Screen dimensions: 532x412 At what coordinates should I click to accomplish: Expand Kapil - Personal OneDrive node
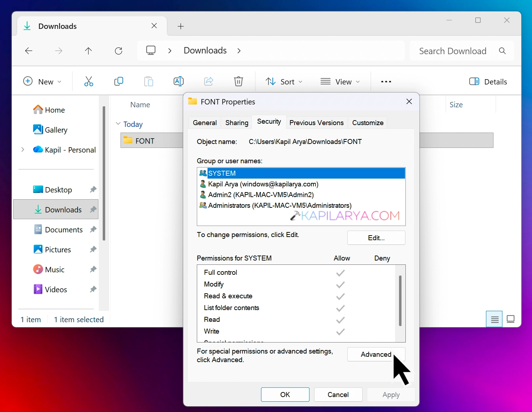[x=23, y=150]
